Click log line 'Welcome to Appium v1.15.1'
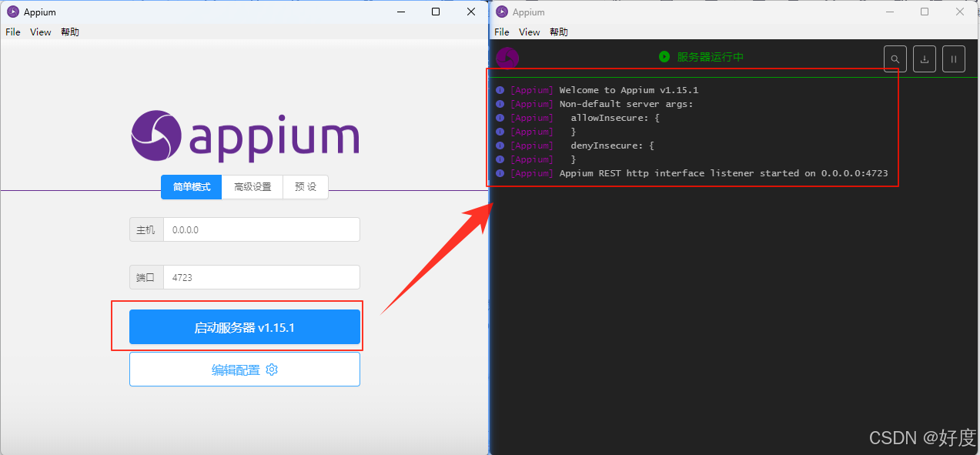The width and height of the screenshot is (980, 455). [x=629, y=90]
